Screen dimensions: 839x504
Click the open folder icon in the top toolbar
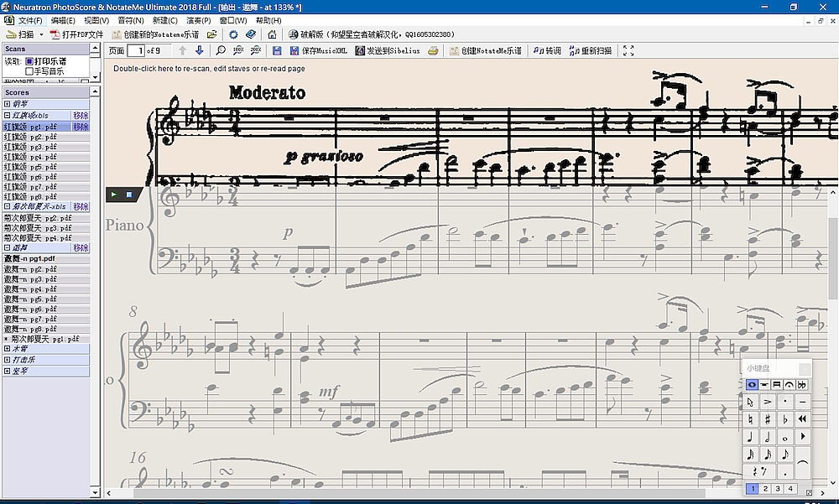click(x=212, y=34)
